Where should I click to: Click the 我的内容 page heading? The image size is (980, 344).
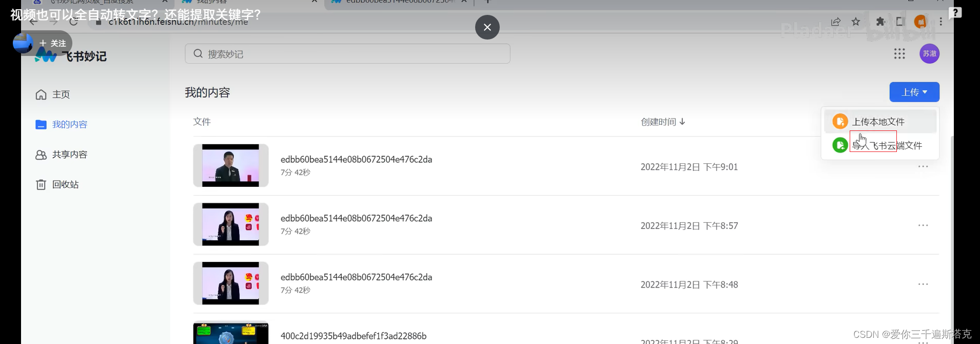click(207, 92)
